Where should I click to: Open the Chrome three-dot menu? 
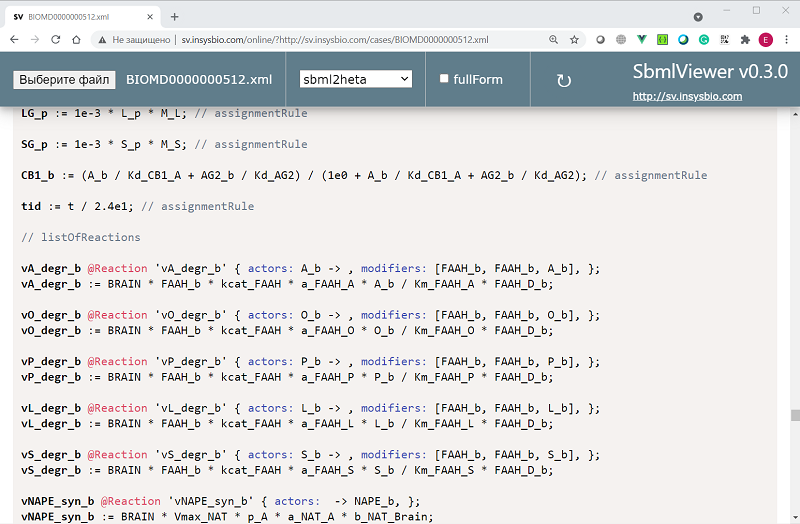pyautogui.click(x=786, y=40)
